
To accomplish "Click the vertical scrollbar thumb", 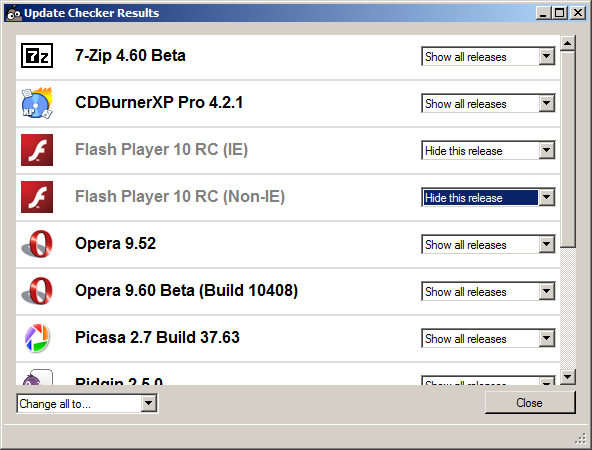I will [x=568, y=149].
